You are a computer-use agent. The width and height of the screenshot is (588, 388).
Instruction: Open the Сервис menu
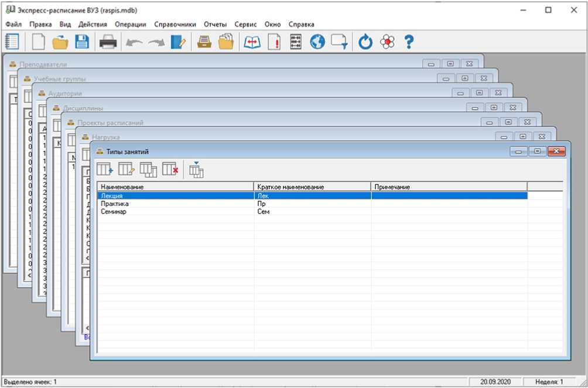[x=245, y=25]
